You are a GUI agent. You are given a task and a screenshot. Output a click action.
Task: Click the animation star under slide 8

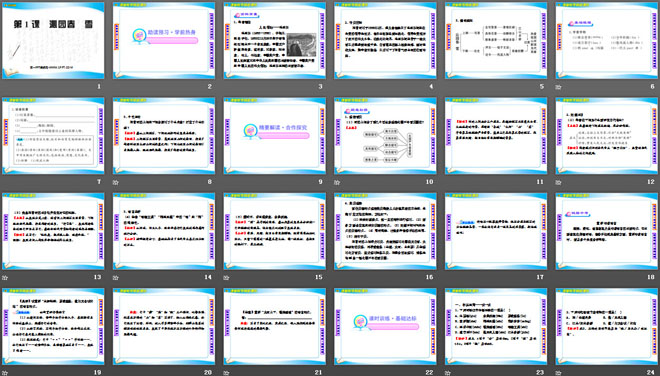click(x=115, y=182)
